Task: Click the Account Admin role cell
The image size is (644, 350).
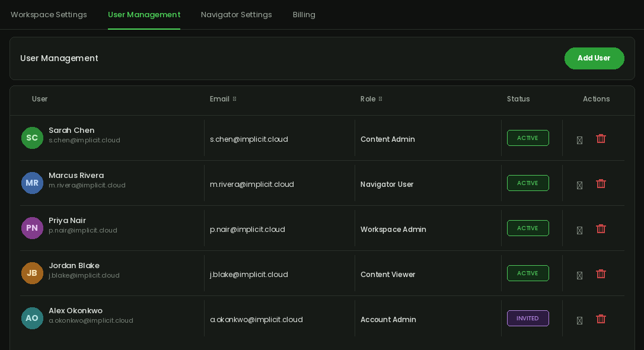Action: 388,320
